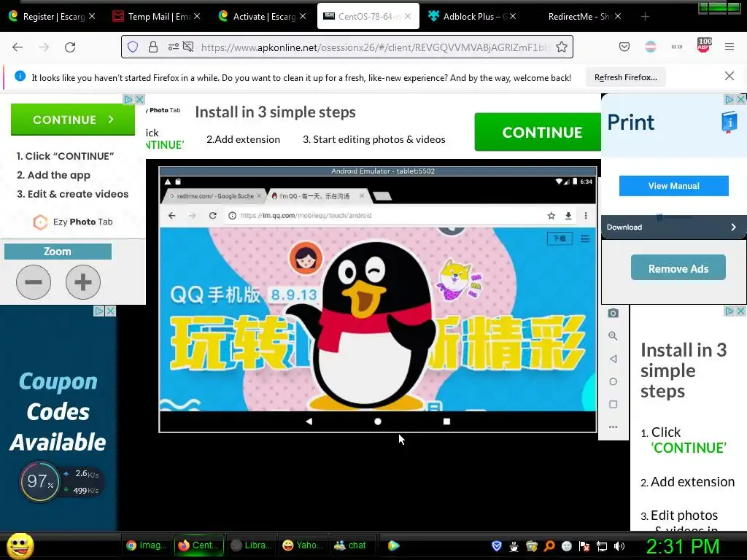This screenshot has height=560, width=747.
Task: Close the Print ad with the X
Action: click(x=740, y=99)
